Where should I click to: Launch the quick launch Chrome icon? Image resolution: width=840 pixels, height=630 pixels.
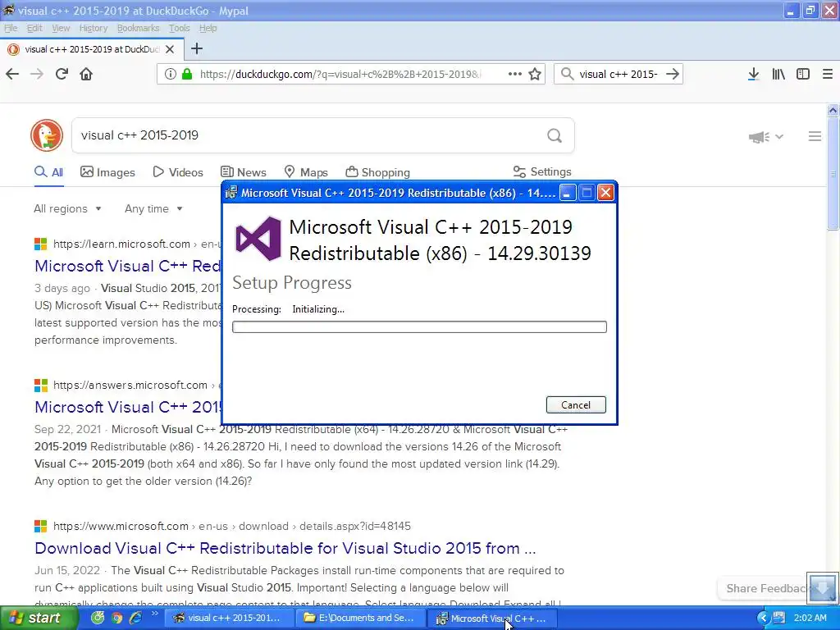(x=116, y=618)
